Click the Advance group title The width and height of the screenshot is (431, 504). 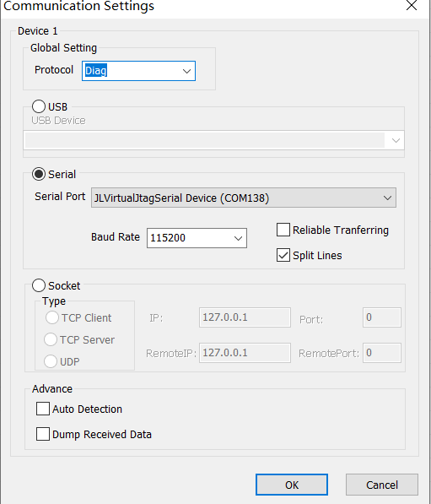tap(52, 389)
